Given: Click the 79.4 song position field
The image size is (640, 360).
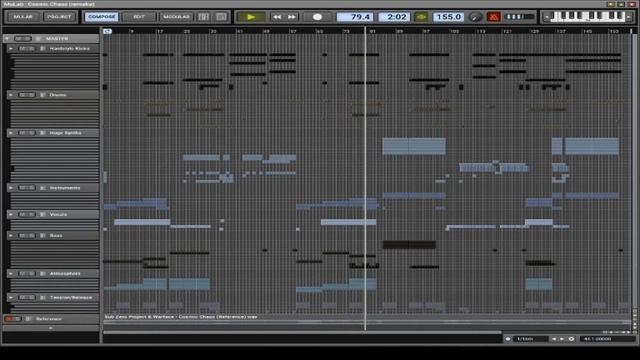Looking at the screenshot, I should [x=355, y=17].
